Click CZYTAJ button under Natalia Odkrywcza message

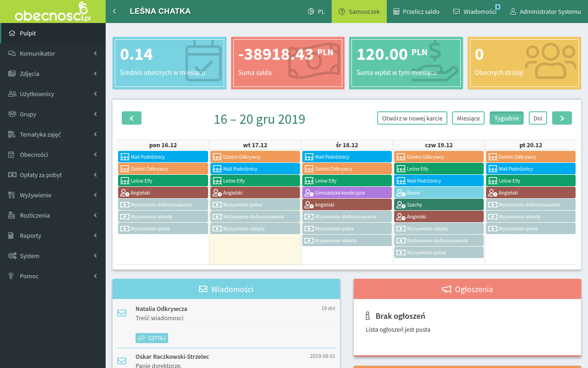[x=152, y=338]
